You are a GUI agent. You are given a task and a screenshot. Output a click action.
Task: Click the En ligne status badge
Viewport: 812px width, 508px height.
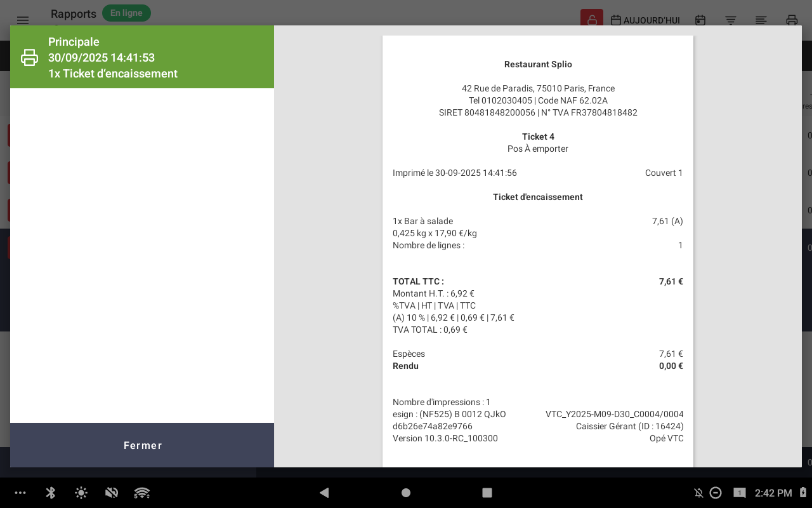(x=126, y=13)
